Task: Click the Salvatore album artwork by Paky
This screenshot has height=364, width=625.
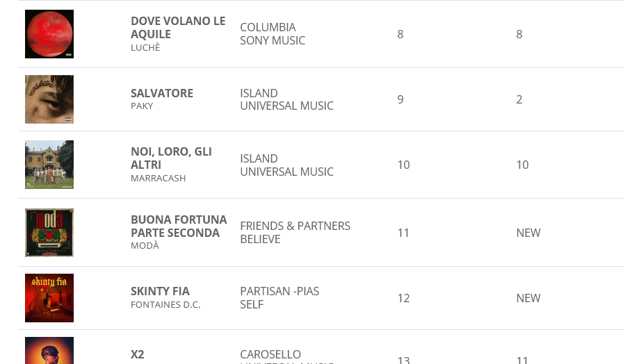Action: point(49,99)
